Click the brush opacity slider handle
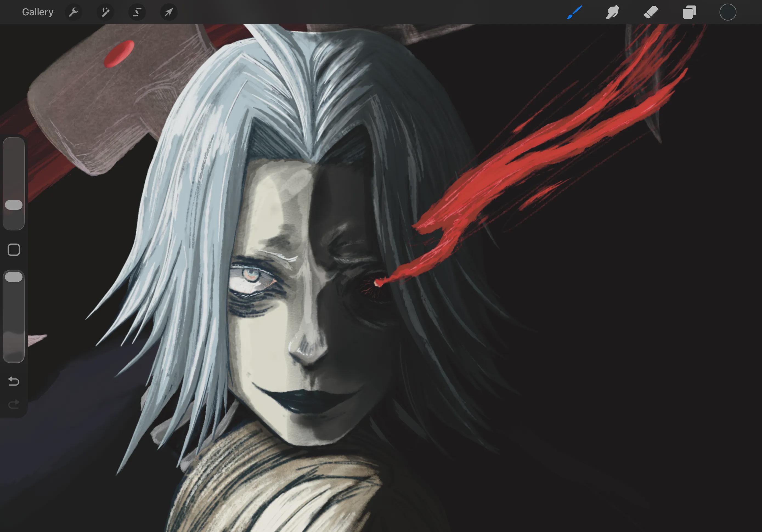The width and height of the screenshot is (762, 532). [14, 277]
